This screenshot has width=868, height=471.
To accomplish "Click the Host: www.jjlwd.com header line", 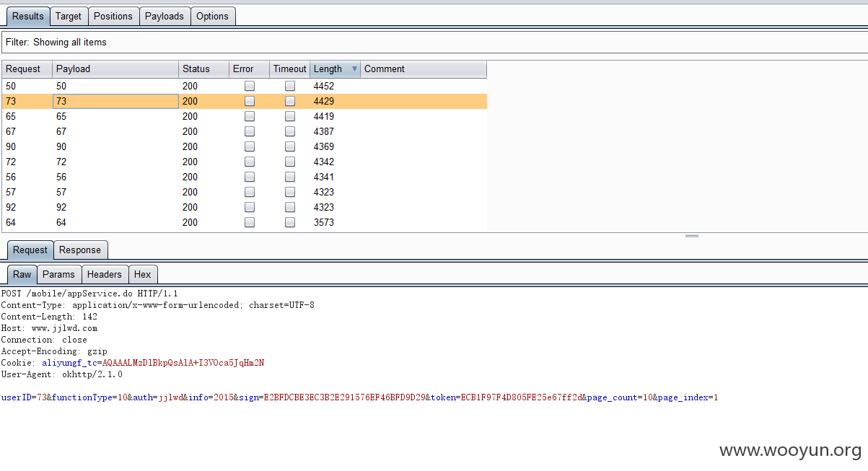I will point(49,328).
